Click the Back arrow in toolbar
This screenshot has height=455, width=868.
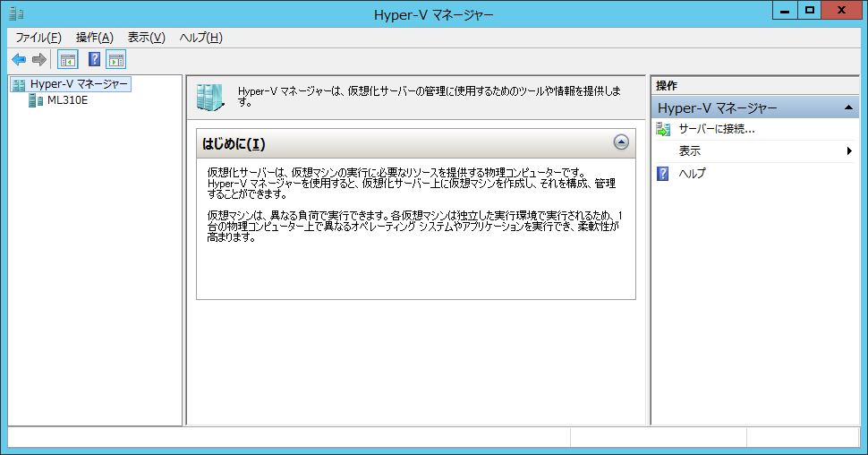tap(19, 60)
